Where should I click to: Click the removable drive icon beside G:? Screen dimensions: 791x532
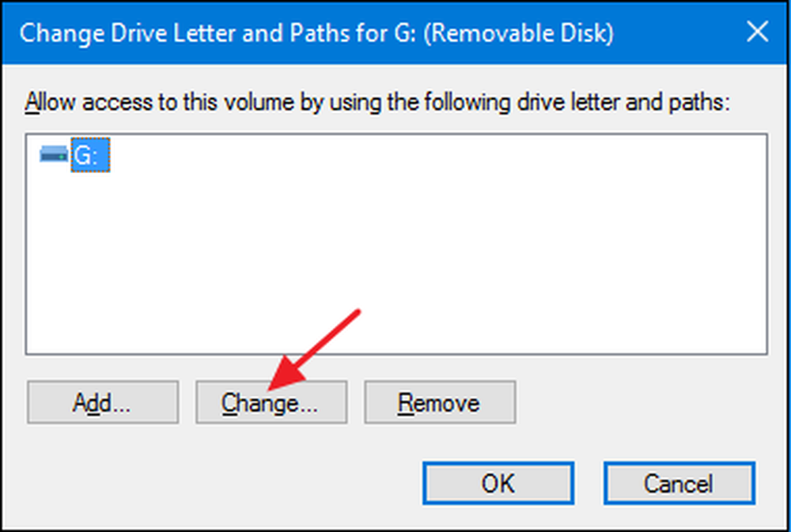point(54,154)
